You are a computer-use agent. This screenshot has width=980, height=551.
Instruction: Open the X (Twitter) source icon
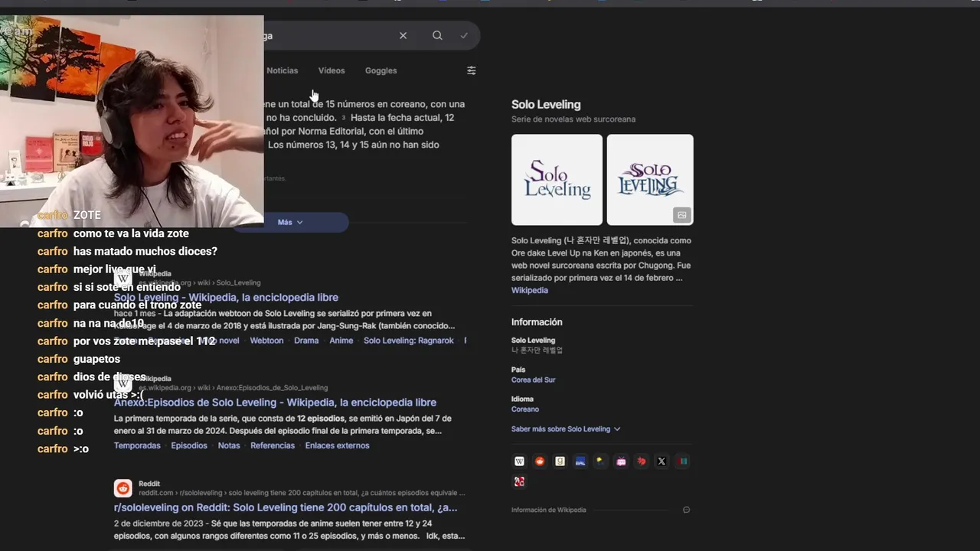click(x=661, y=461)
